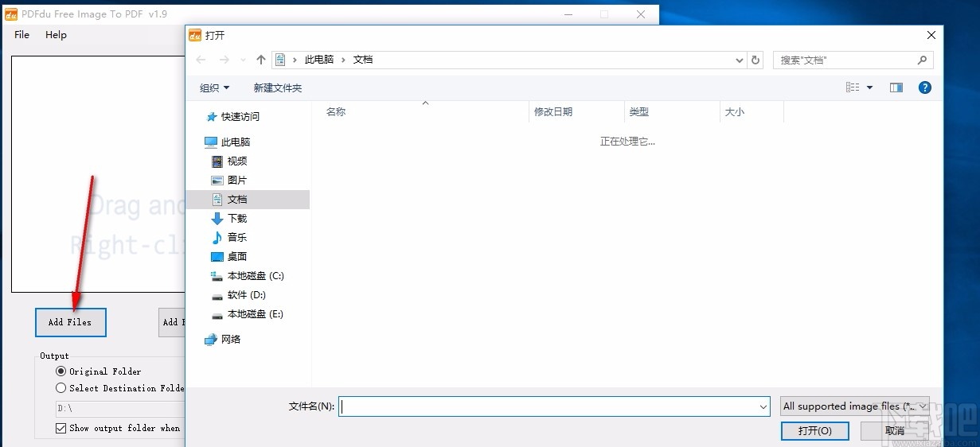Click the music note icon beside 音乐

(217, 237)
